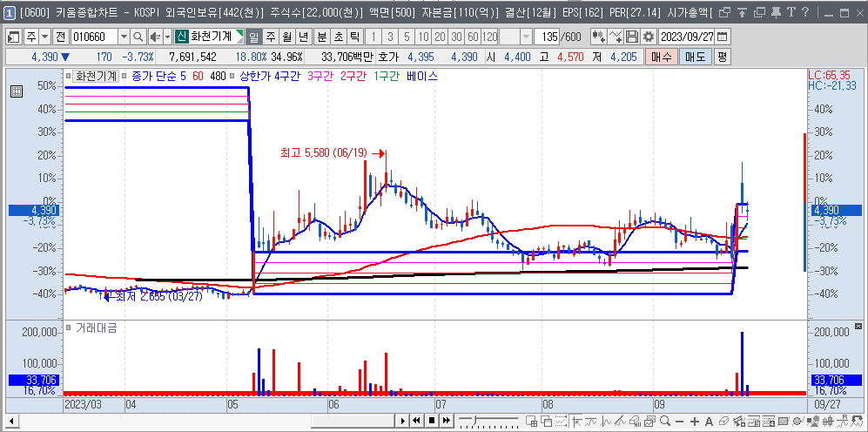
Task: Click the upload arrow icon in title bar
Action: (743, 13)
